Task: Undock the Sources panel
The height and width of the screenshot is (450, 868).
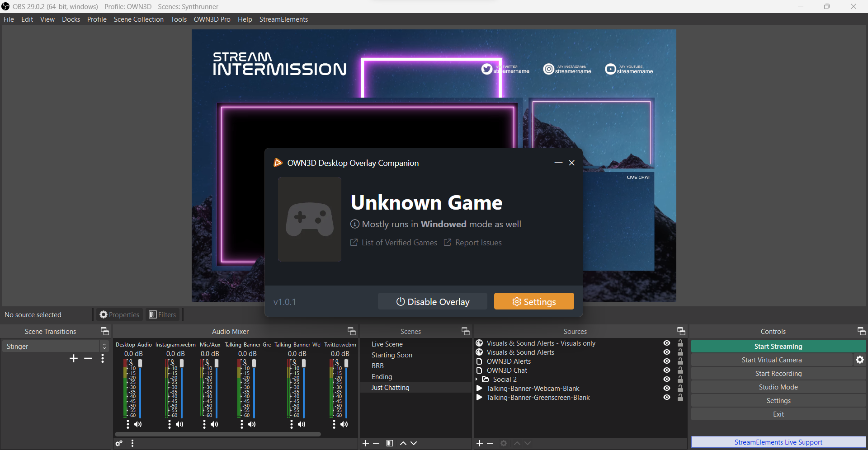Action: (x=681, y=331)
